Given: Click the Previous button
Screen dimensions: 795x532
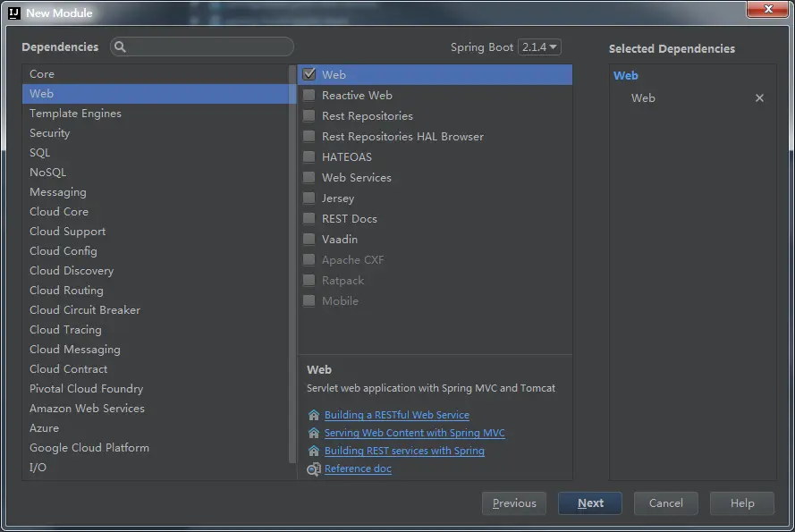Looking at the screenshot, I should [514, 503].
